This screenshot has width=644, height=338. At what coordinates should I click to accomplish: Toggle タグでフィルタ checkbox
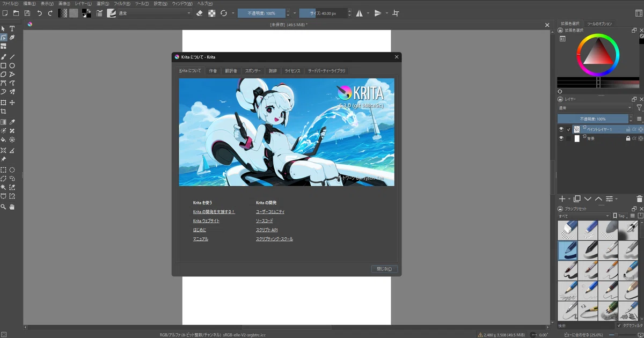click(x=619, y=325)
